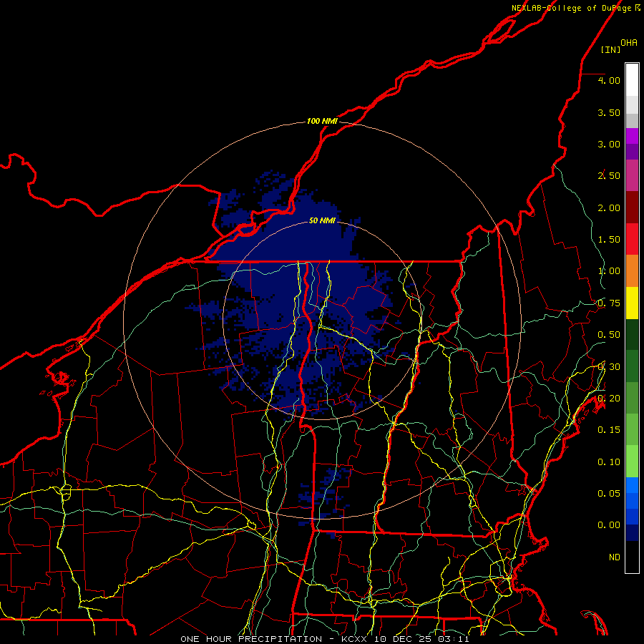Image resolution: width=644 pixels, height=644 pixels.
Task: Click the 1.00 legend value
Action: (609, 271)
